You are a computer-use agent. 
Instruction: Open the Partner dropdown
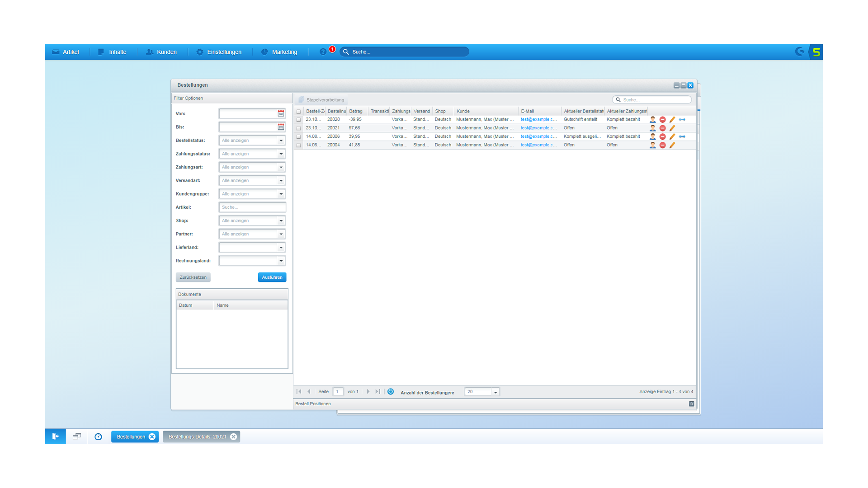[x=281, y=234]
